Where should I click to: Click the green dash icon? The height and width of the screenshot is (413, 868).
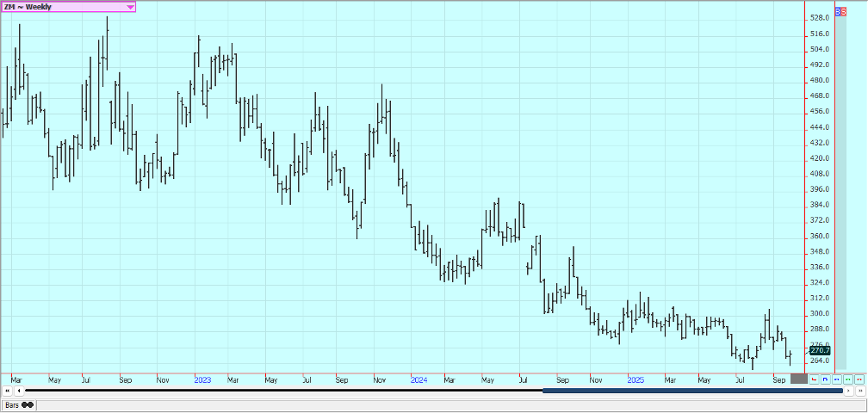[848, 379]
